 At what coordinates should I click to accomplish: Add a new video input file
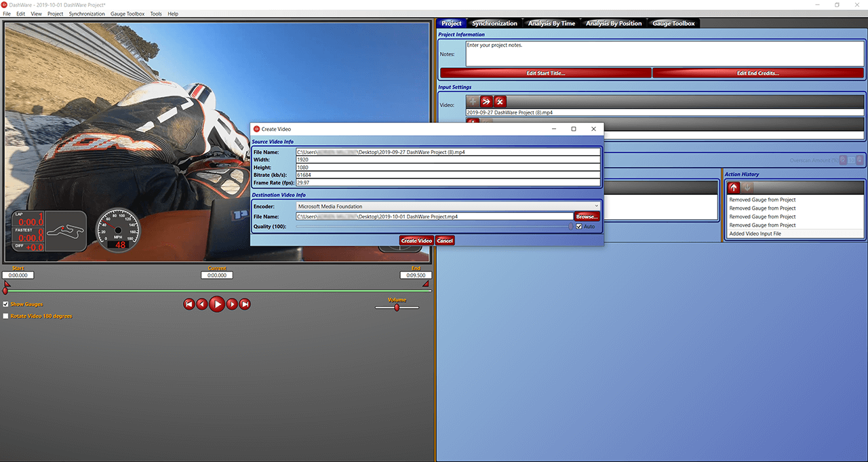[x=473, y=101]
